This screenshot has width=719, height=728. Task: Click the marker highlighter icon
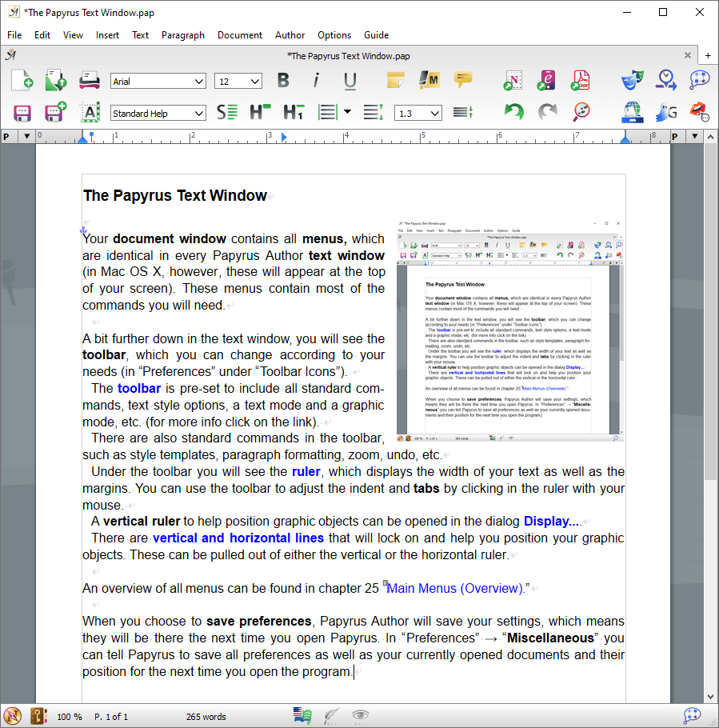[x=429, y=80]
